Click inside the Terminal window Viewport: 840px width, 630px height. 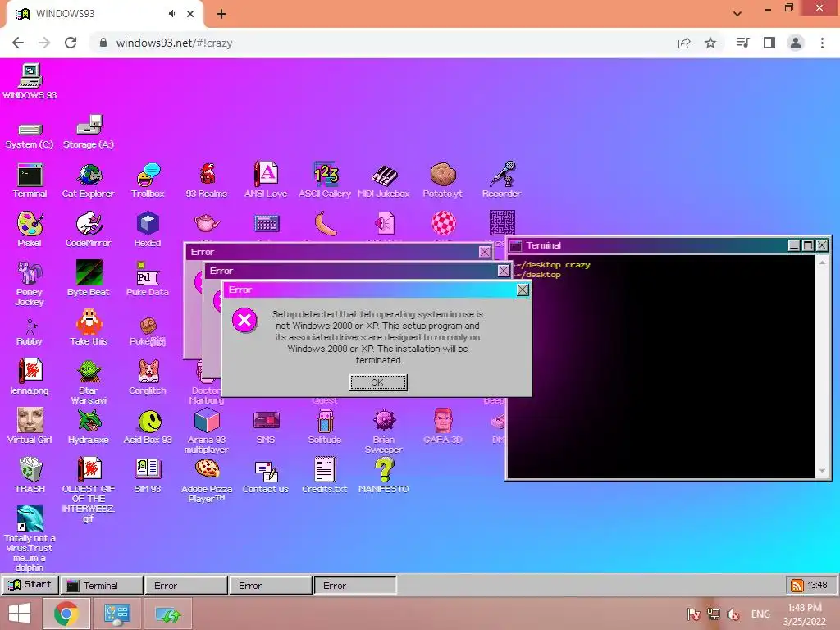662,367
